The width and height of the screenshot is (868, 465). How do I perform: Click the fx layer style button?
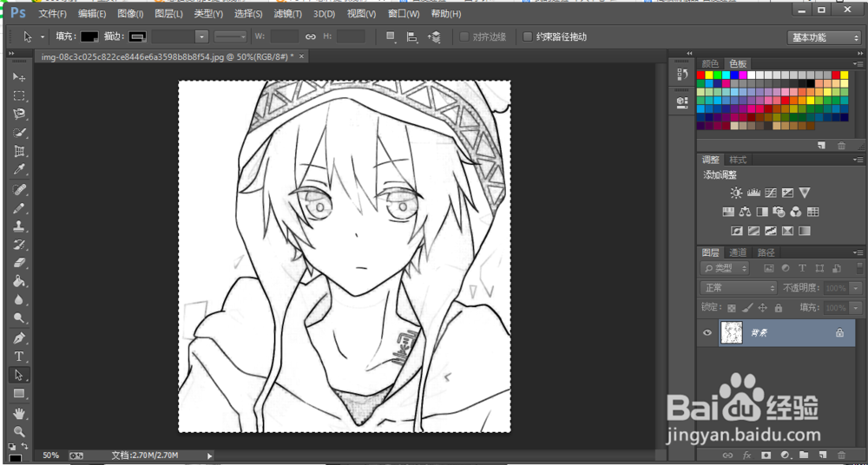click(x=746, y=455)
